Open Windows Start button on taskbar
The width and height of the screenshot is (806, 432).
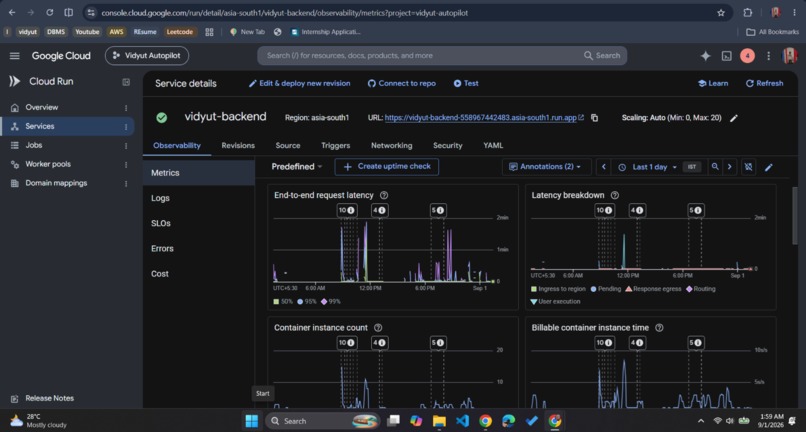point(252,421)
